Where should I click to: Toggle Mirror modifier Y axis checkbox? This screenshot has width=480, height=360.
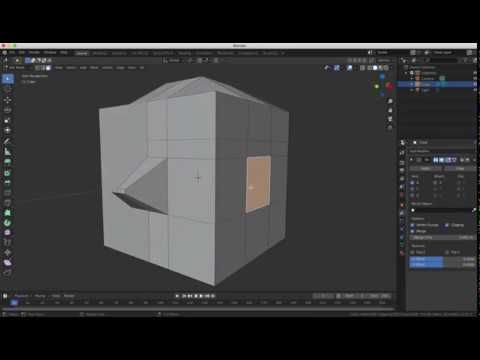(412, 189)
